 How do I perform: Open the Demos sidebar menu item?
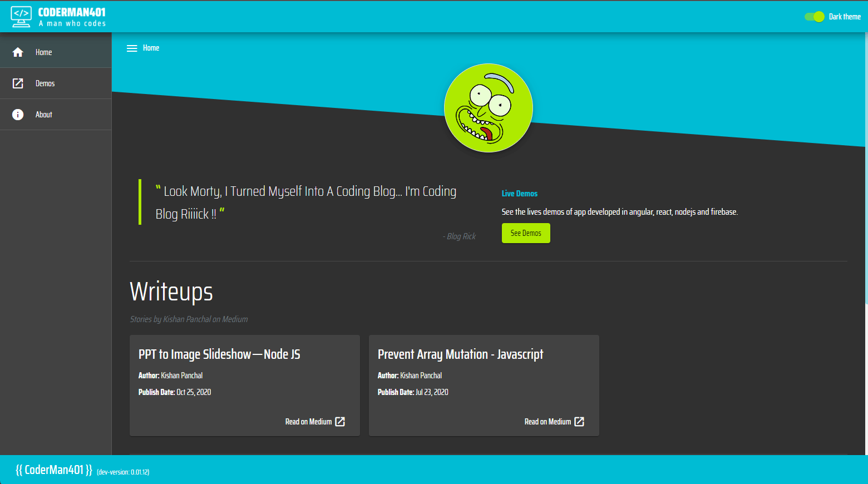click(56, 83)
